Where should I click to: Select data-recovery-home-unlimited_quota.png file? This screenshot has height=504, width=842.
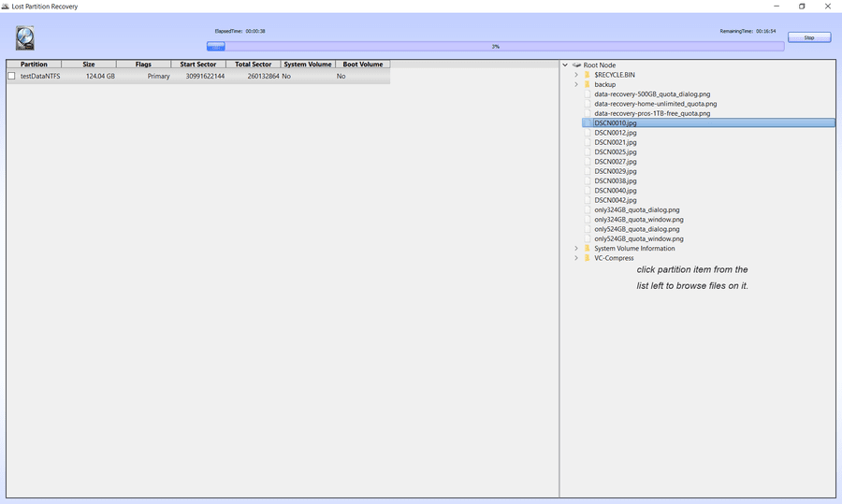pyautogui.click(x=655, y=104)
